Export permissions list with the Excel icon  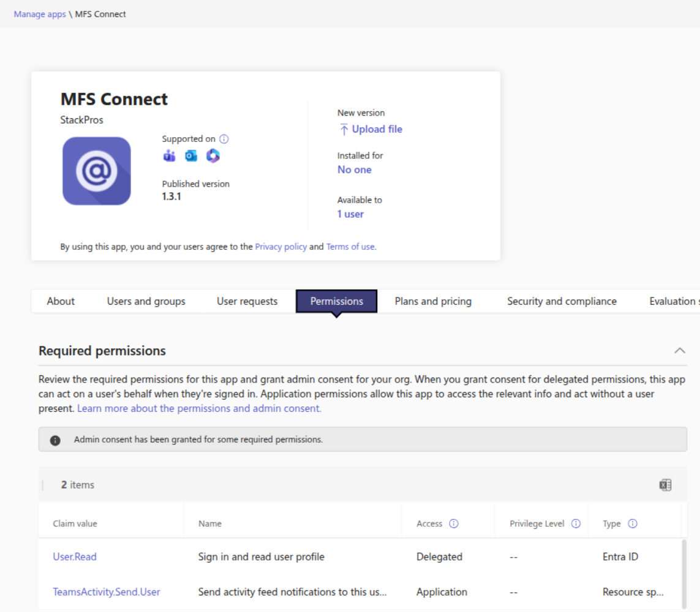(x=665, y=485)
